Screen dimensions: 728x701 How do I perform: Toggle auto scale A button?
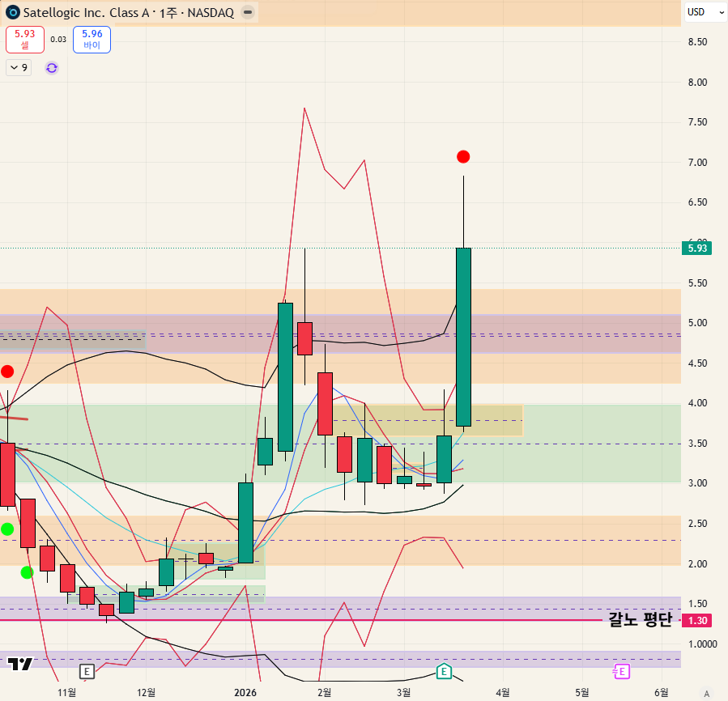click(x=707, y=694)
